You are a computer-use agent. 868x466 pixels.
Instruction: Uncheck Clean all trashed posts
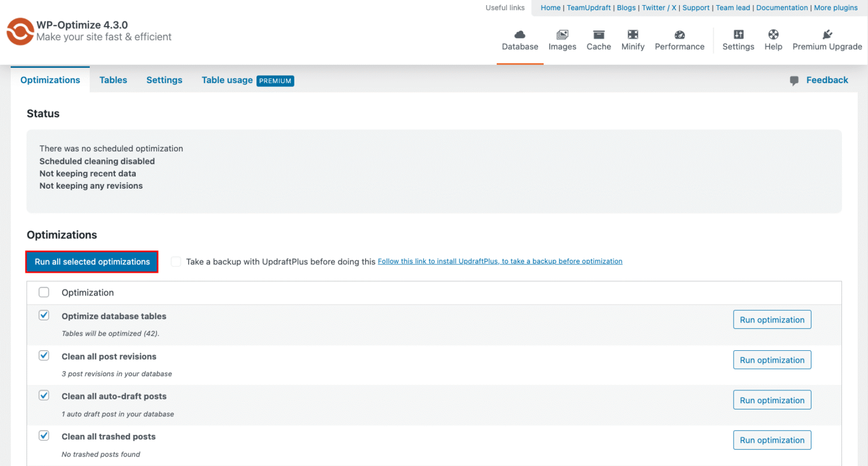coord(44,435)
